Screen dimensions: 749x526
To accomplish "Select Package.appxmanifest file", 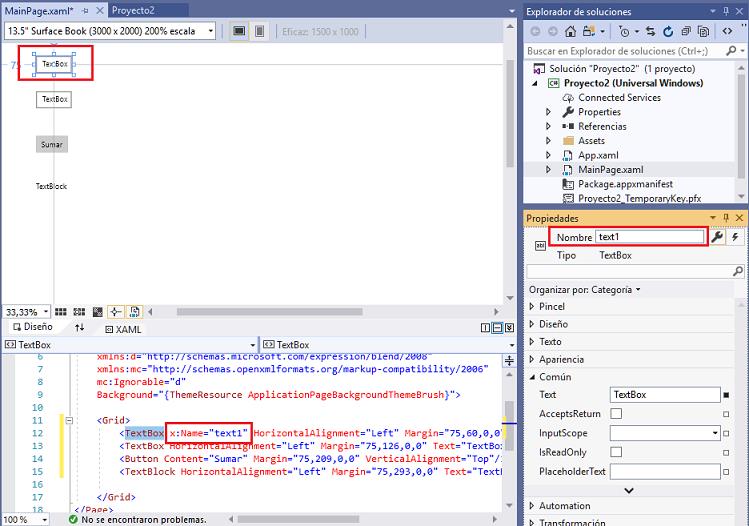I will (x=625, y=184).
